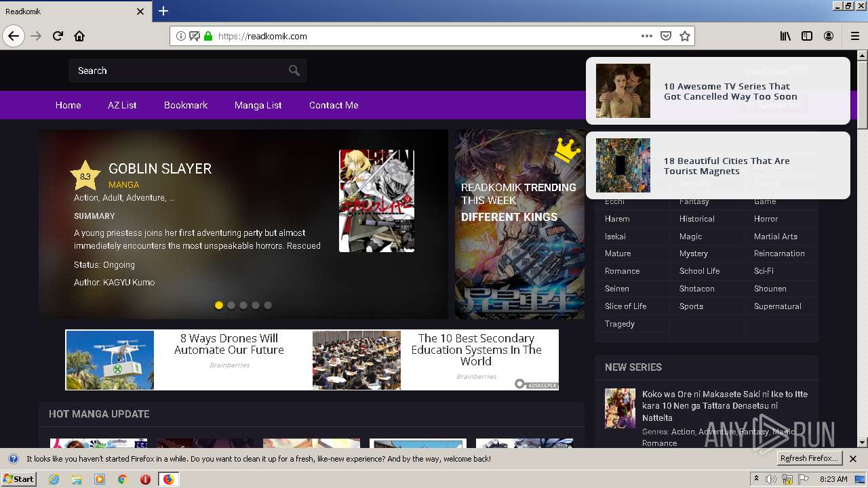Select the Tragedy genre
868x488 pixels.
[x=620, y=324]
